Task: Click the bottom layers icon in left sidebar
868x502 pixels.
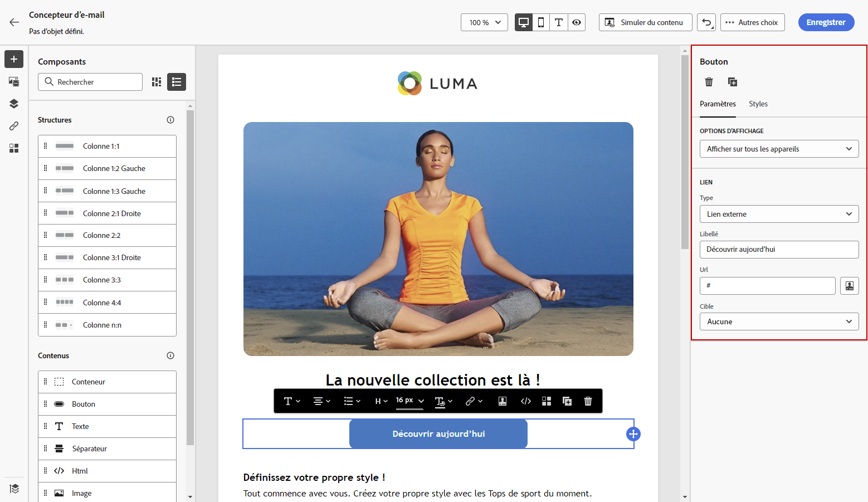Action: click(14, 489)
